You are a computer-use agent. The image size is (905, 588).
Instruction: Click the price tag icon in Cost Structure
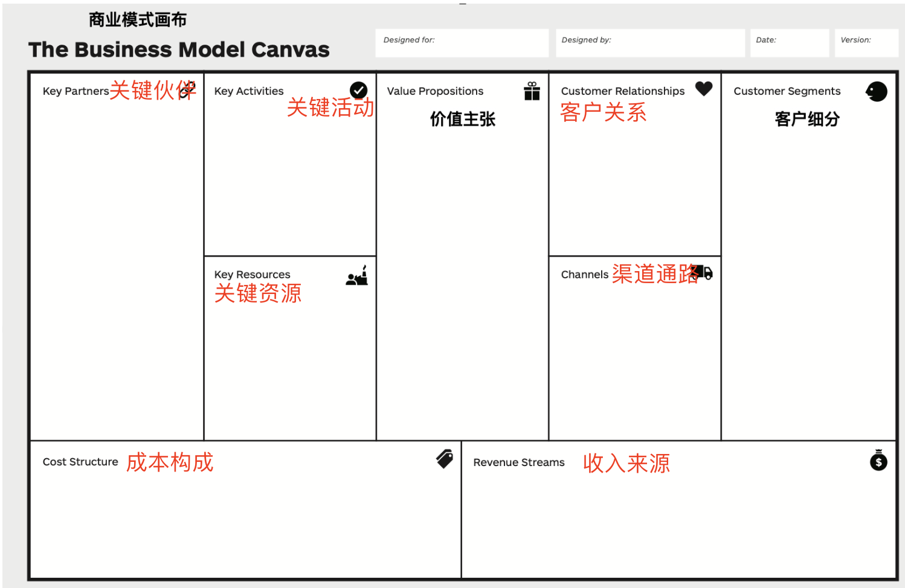[445, 459]
